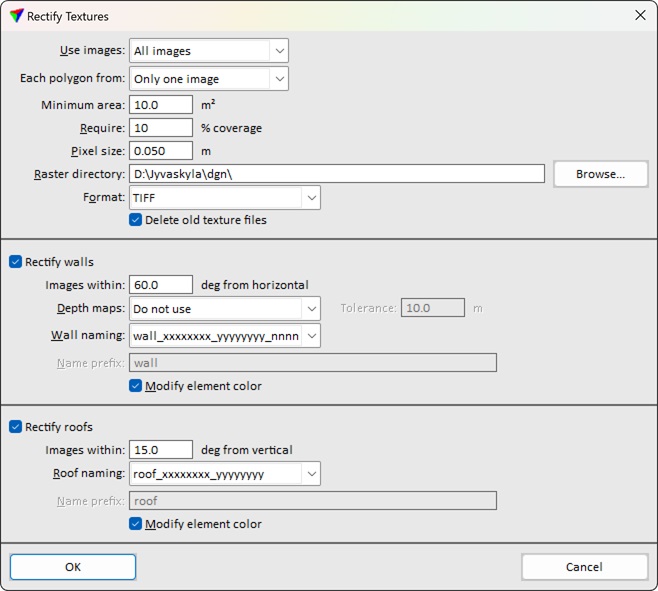Click the Minimum area input field
This screenshot has width=658, height=591.
(160, 105)
